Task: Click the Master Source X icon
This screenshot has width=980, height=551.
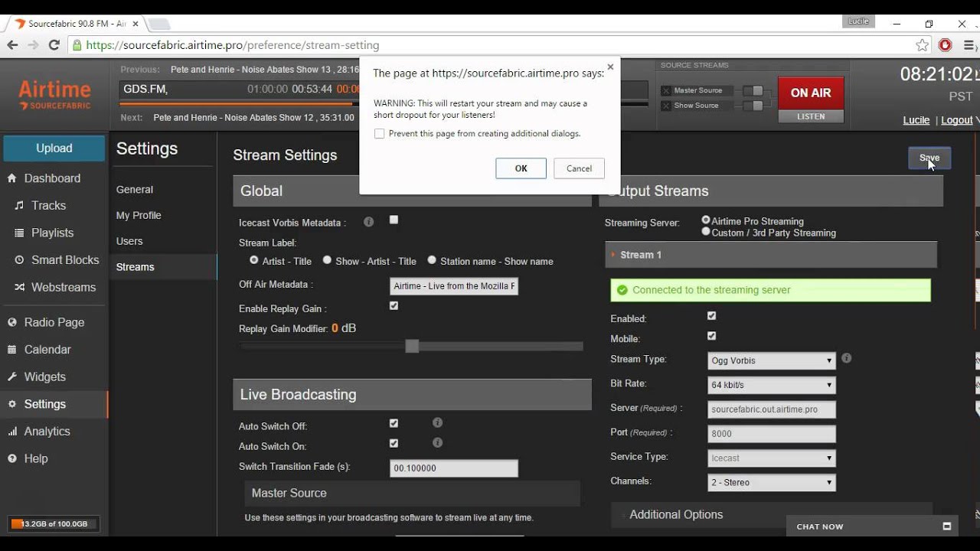Action: (666, 90)
